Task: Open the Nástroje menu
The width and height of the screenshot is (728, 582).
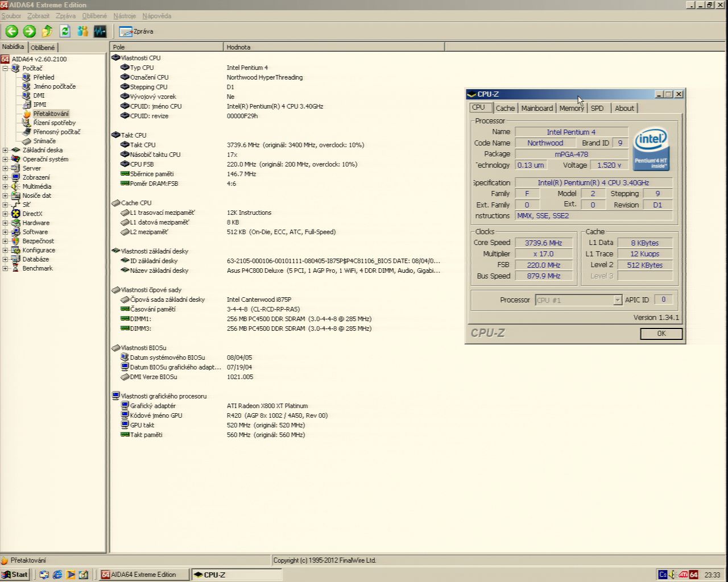Action: tap(125, 16)
